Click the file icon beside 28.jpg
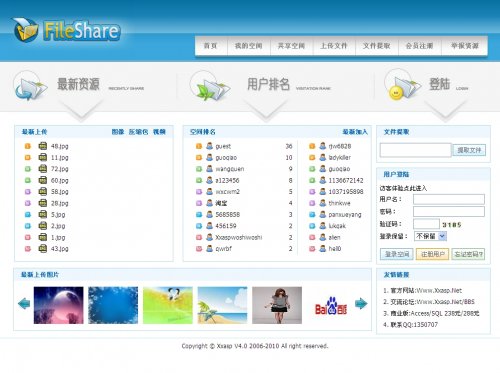This screenshot has width=500, height=373. tap(43, 203)
